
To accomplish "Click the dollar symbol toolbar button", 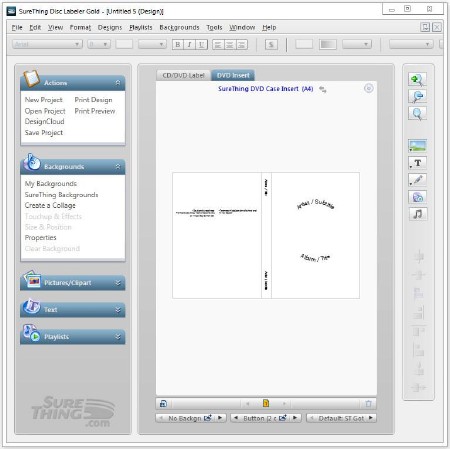I will pos(271,44).
